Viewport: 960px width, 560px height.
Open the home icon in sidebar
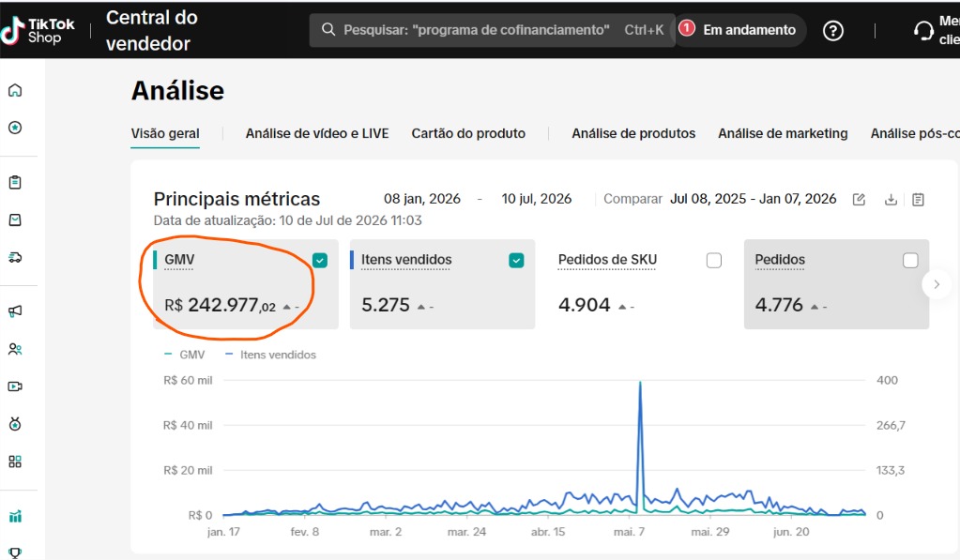(15, 91)
